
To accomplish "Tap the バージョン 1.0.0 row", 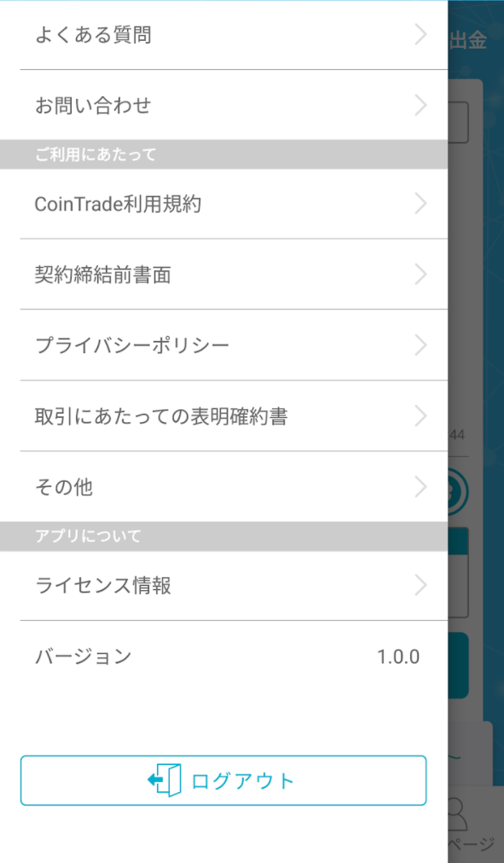I will tap(223, 656).
